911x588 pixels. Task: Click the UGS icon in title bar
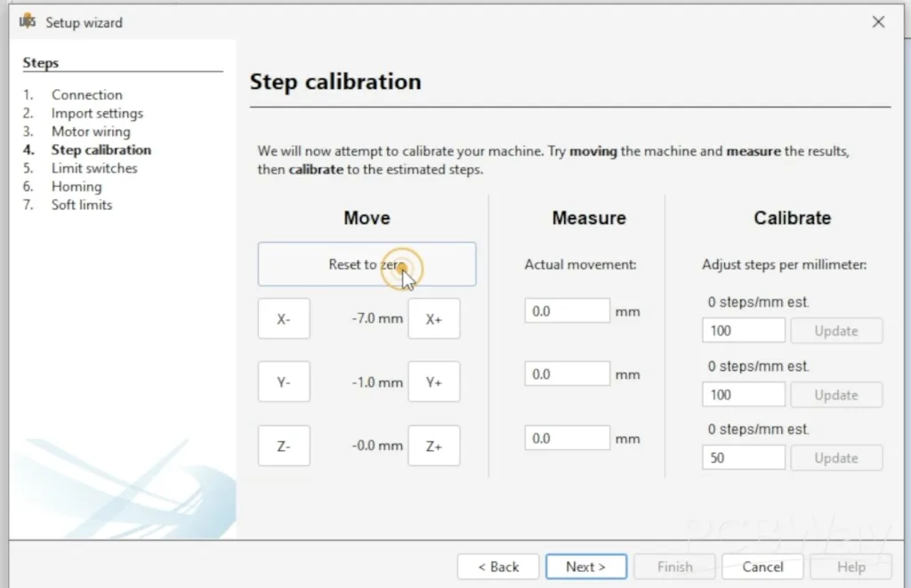[x=27, y=22]
